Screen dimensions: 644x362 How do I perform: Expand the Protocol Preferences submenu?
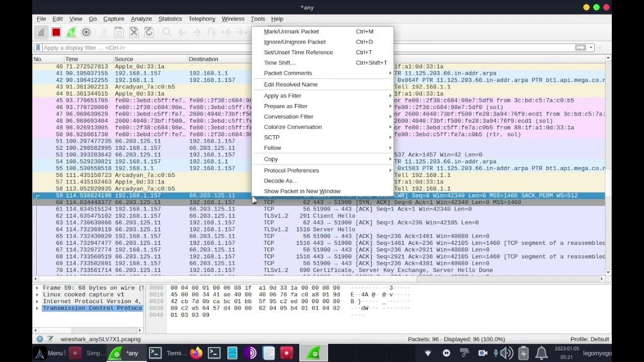click(323, 170)
